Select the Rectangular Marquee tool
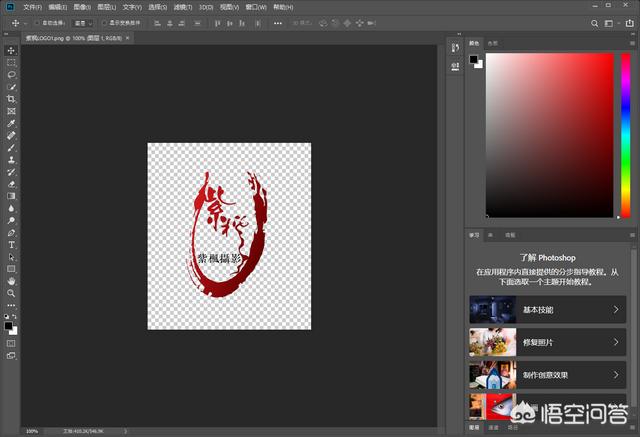This screenshot has height=437, width=640. click(x=11, y=62)
